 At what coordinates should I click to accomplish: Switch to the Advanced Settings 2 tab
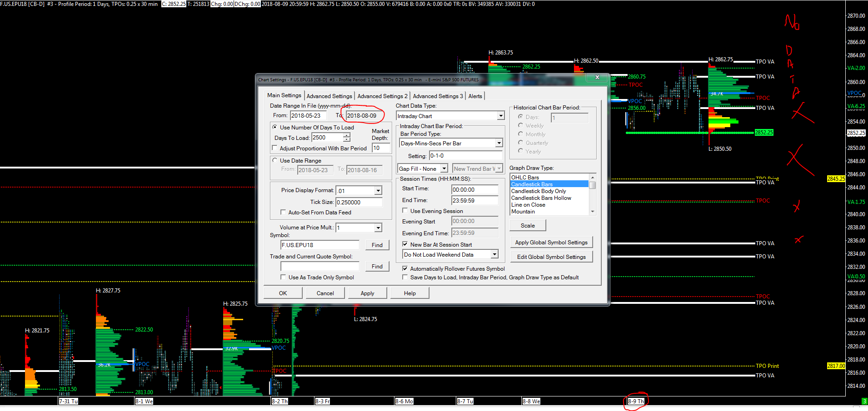[382, 96]
